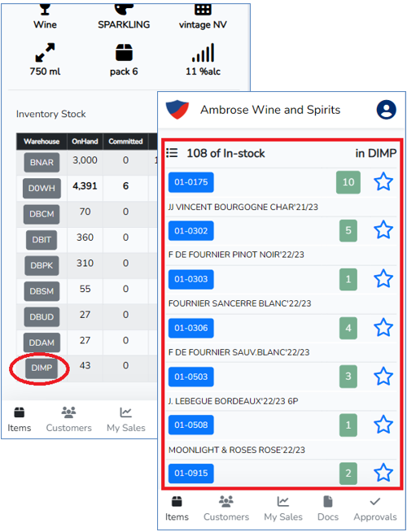Click the 750 ml size arrows icon

45,52
